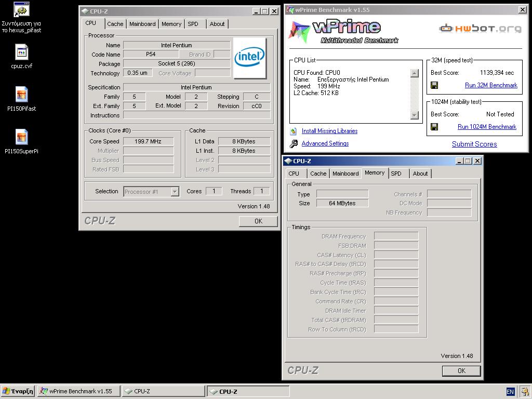Select the PI150SuperPi desktop icon
532x399 pixels.
21,137
